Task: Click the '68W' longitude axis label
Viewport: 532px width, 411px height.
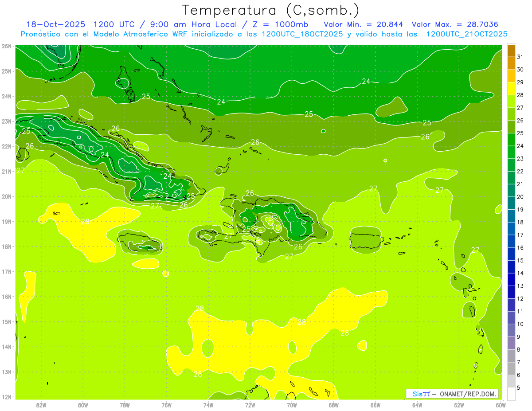Action: pos(333,405)
